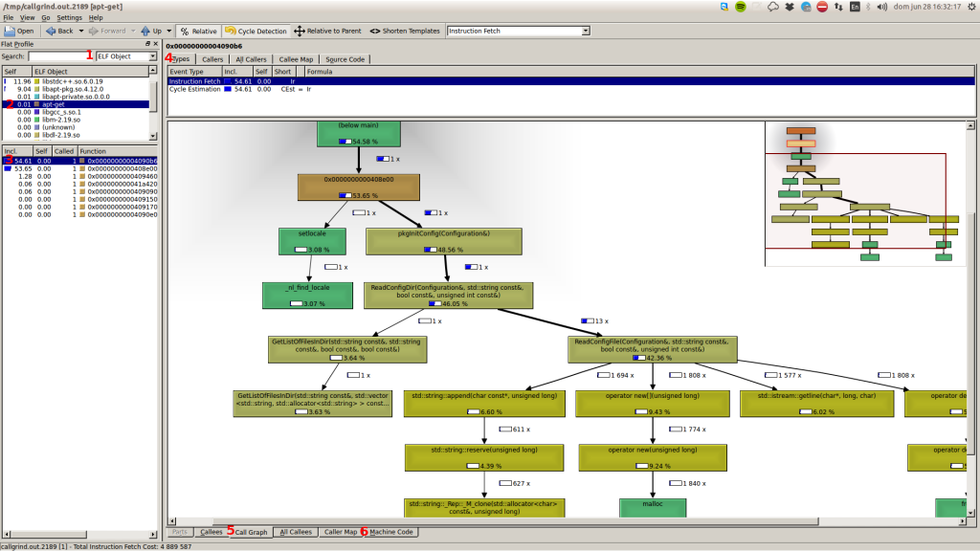Sort event types by Formula column

tap(638, 72)
